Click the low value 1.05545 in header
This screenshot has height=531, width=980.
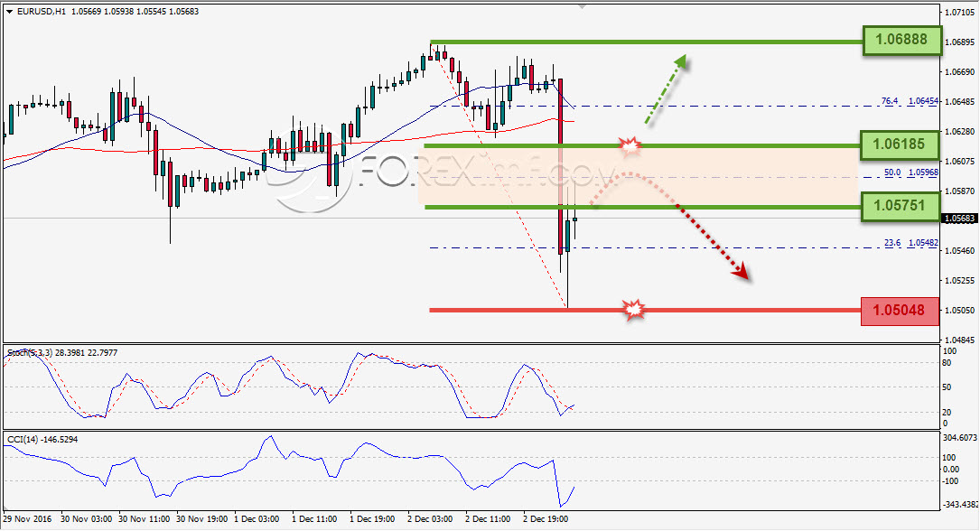tap(151, 11)
